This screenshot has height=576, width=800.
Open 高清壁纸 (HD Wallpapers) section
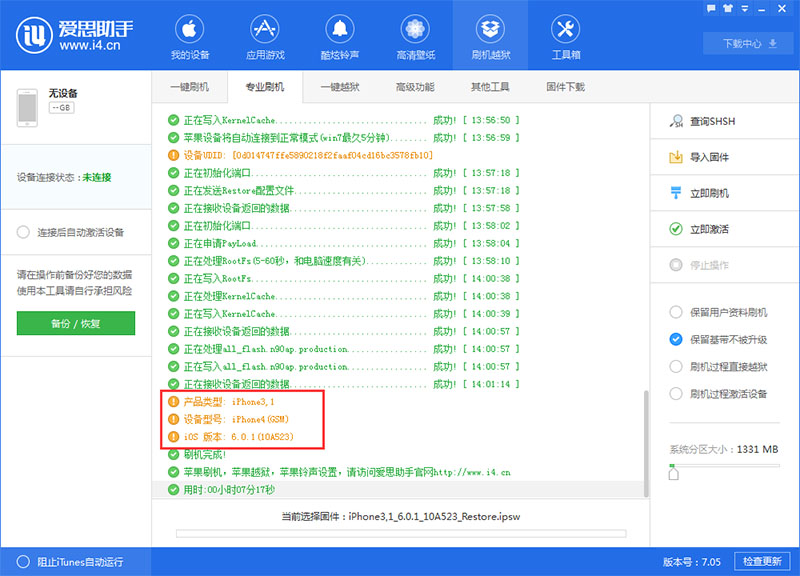click(416, 37)
